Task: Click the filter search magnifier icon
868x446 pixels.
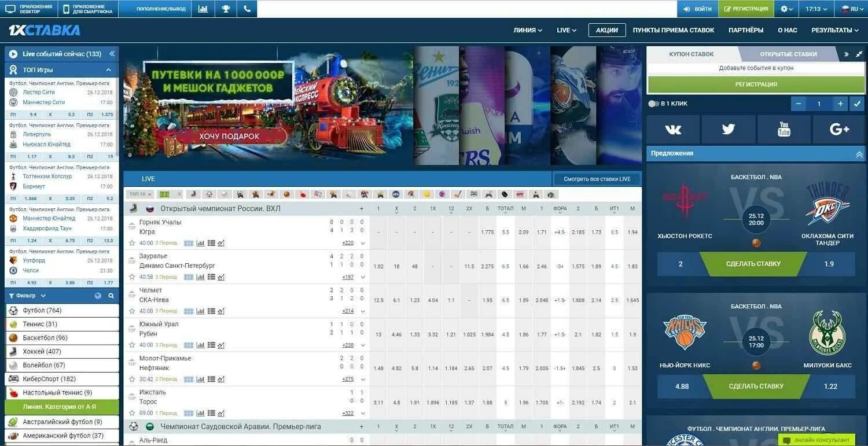Action: tap(111, 296)
